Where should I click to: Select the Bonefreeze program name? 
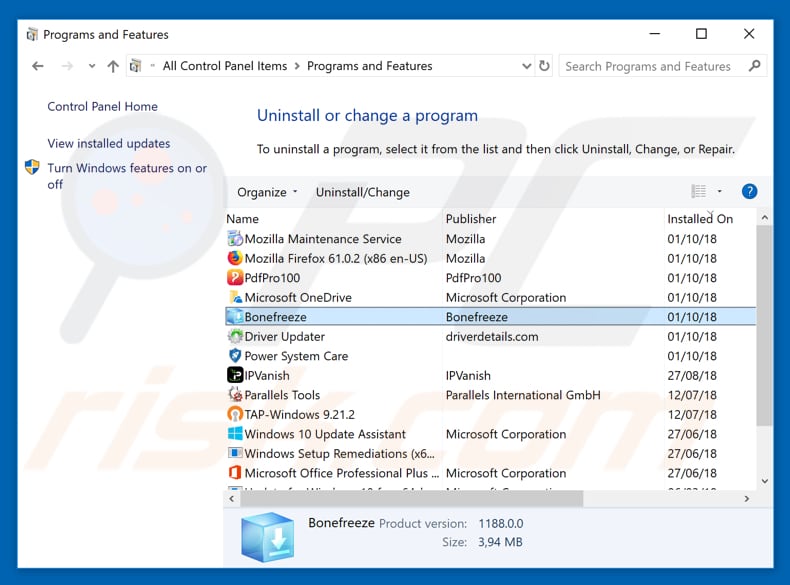click(x=276, y=317)
